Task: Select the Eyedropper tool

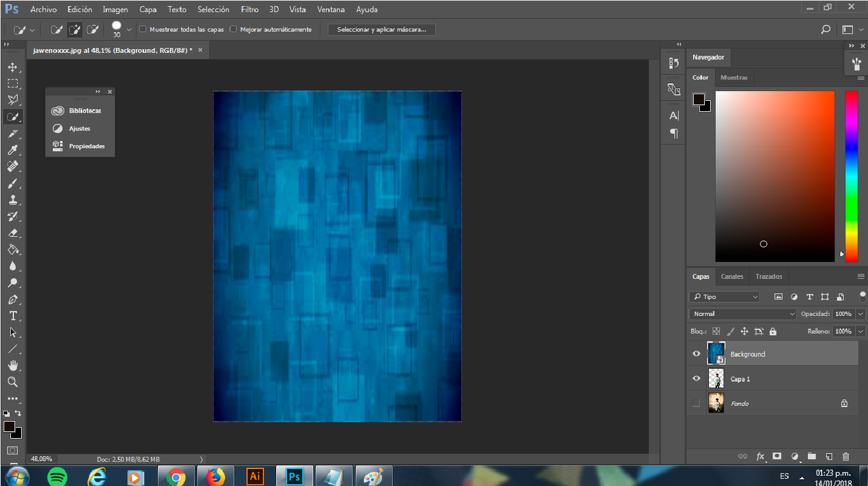Action: point(13,150)
